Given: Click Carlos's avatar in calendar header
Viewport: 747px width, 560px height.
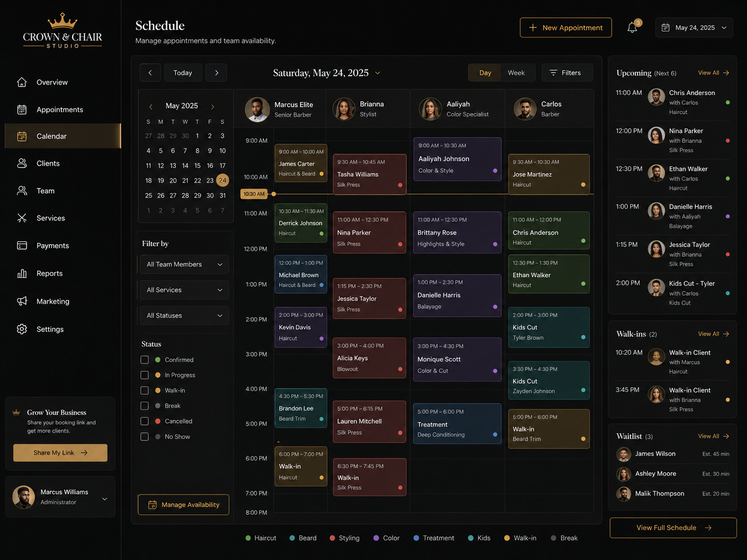Looking at the screenshot, I should (x=525, y=109).
